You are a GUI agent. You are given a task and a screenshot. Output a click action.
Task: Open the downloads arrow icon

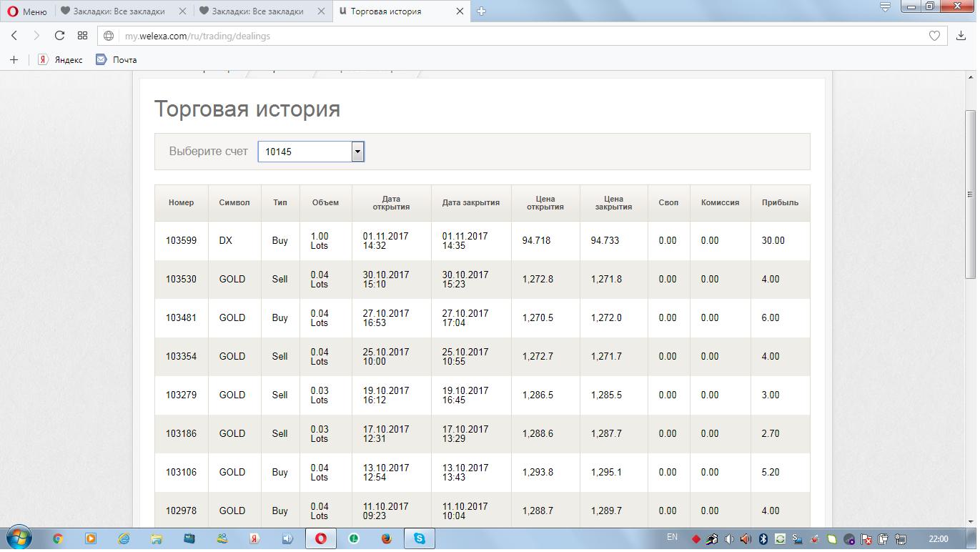[961, 36]
